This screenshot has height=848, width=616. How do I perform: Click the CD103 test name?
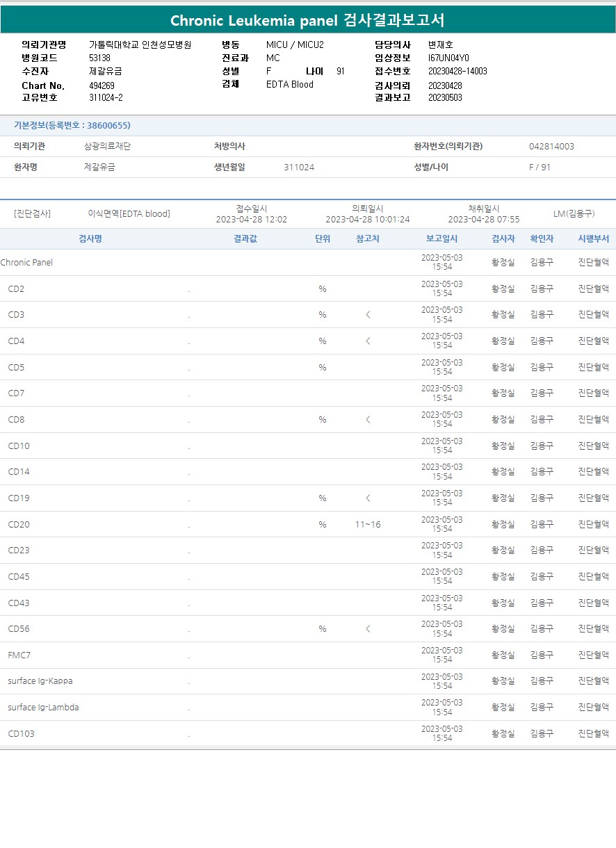coord(21,734)
